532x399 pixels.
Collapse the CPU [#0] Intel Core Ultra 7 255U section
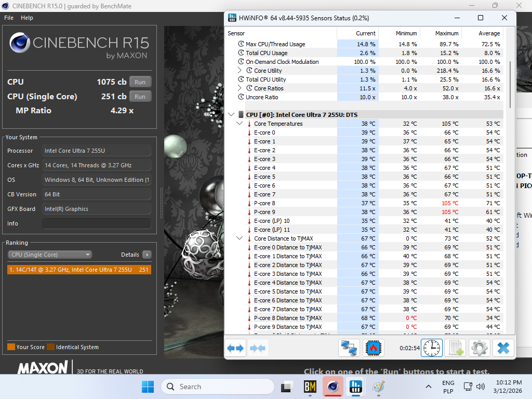point(231,114)
